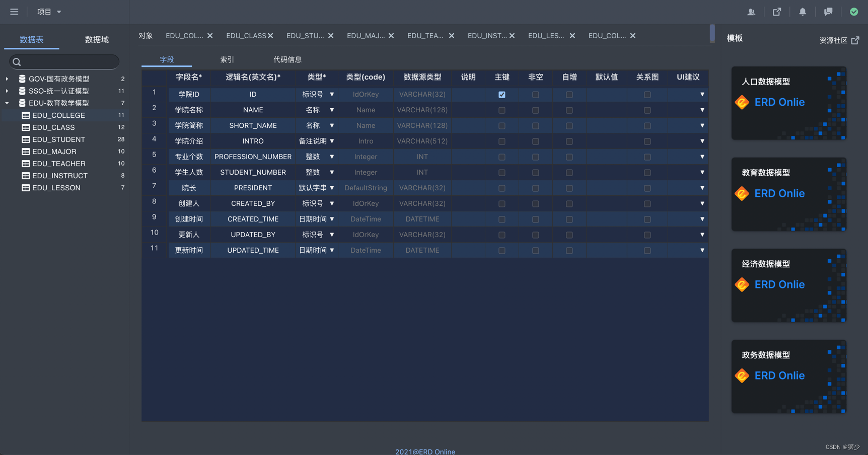Click the user account icon
Image resolution: width=868 pixels, height=455 pixels.
point(751,12)
